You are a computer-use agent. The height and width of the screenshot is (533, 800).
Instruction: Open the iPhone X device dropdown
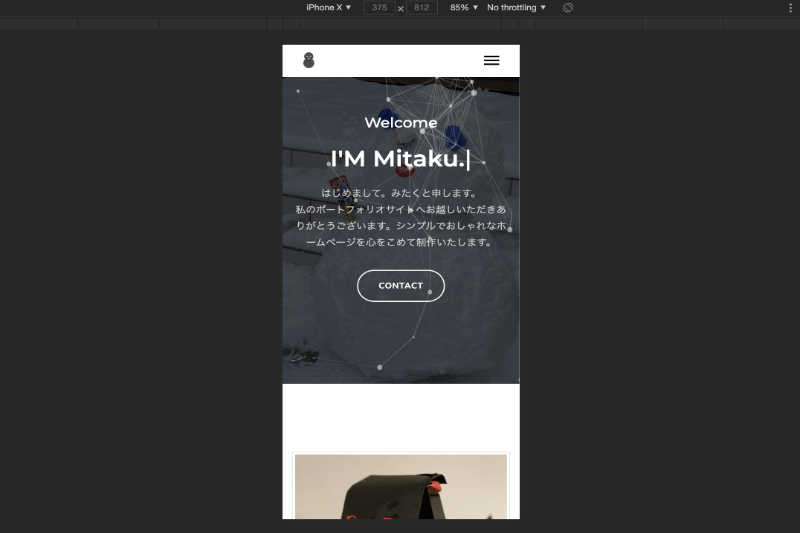[x=328, y=7]
